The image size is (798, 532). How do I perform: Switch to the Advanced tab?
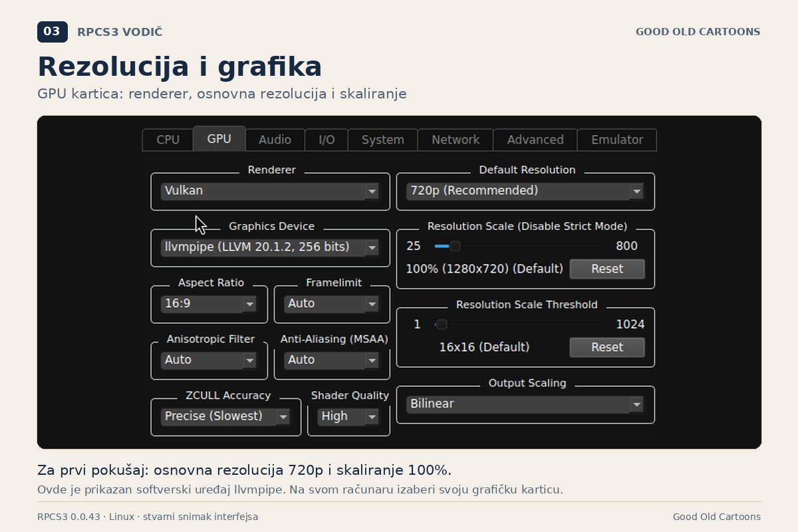[535, 140]
